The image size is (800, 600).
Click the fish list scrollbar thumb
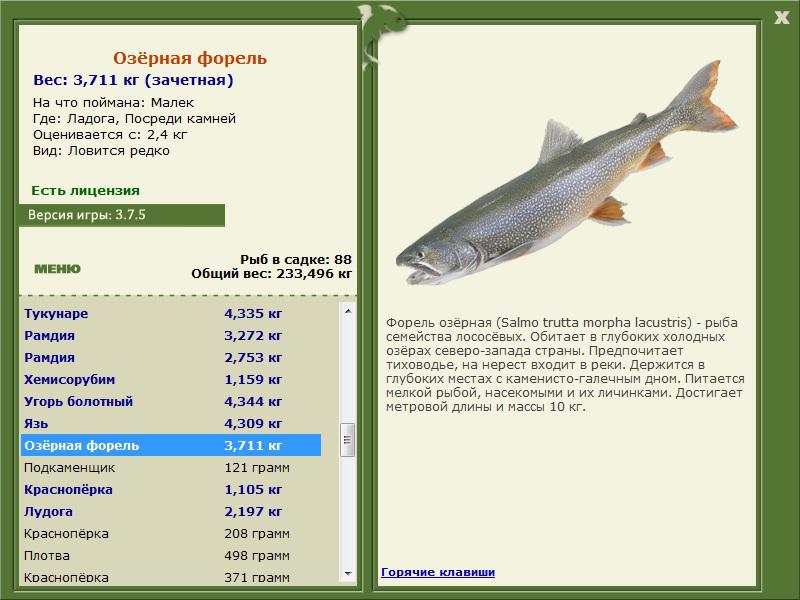point(348,438)
